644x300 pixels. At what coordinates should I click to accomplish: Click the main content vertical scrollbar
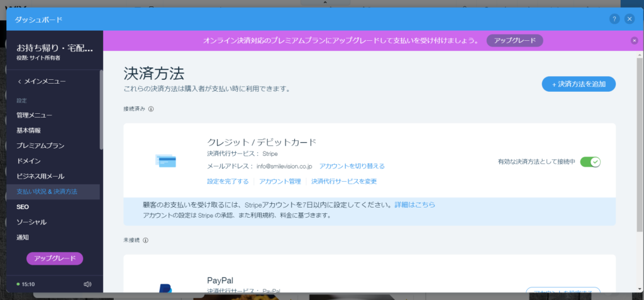[640, 144]
